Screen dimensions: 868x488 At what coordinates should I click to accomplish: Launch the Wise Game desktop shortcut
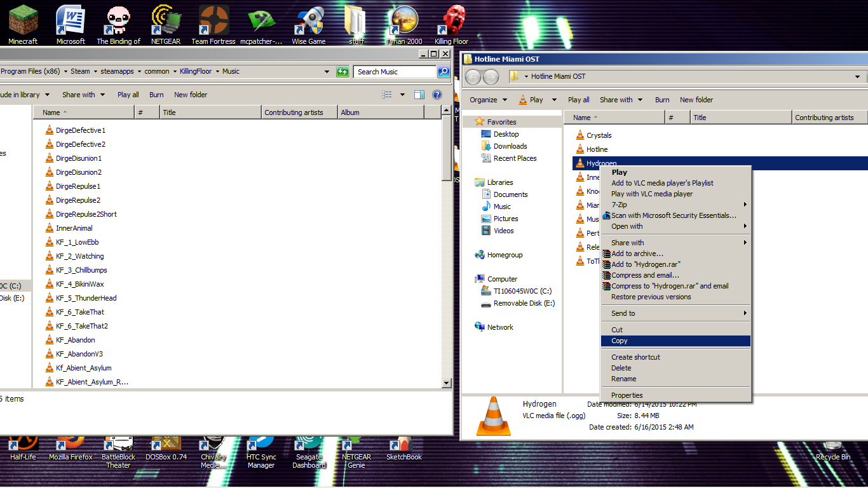pyautogui.click(x=309, y=25)
